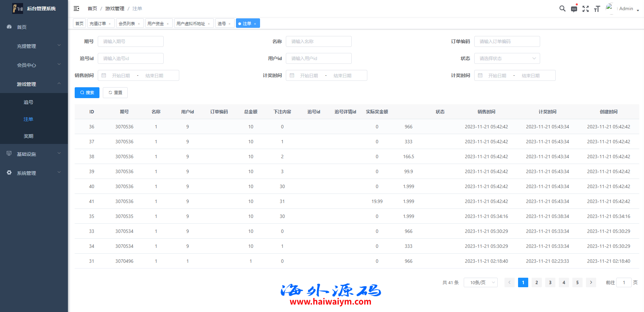Expand the 充提管理 sidebar menu
The height and width of the screenshot is (312, 644).
[x=34, y=46]
